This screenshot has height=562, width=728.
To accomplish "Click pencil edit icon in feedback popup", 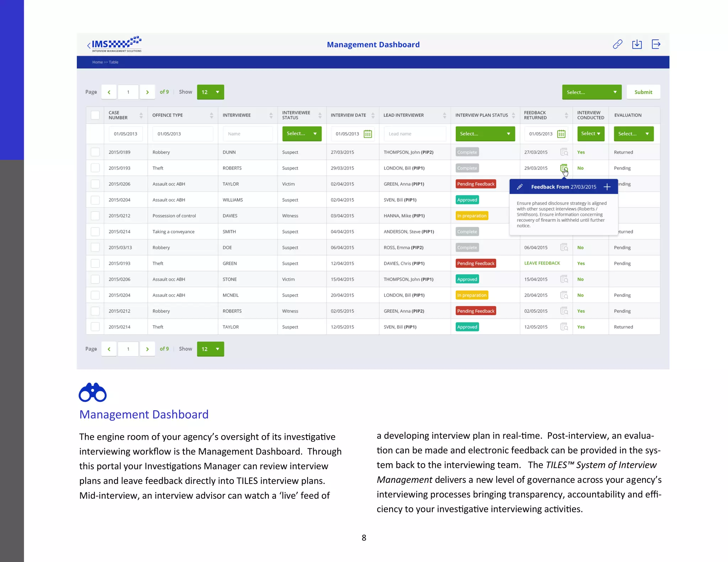I will [x=520, y=187].
